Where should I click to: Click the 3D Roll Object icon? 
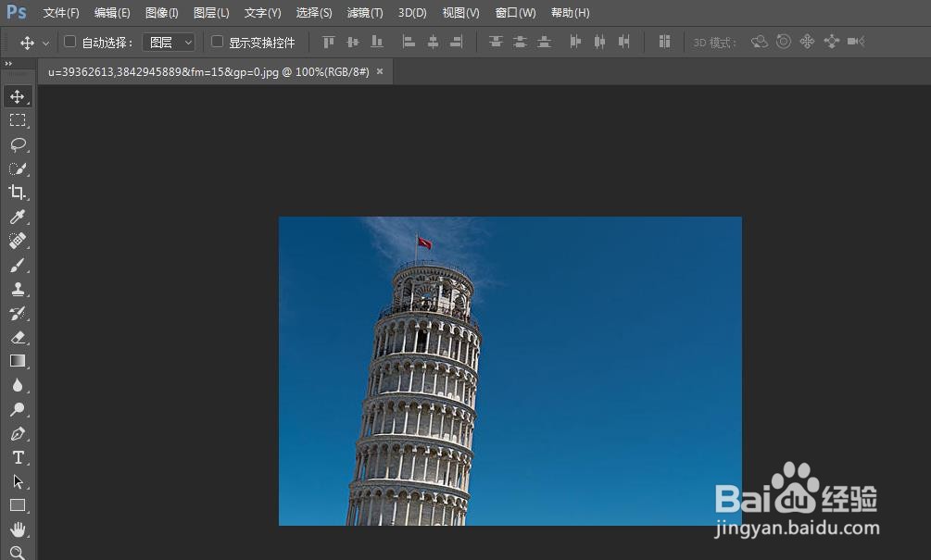[784, 42]
